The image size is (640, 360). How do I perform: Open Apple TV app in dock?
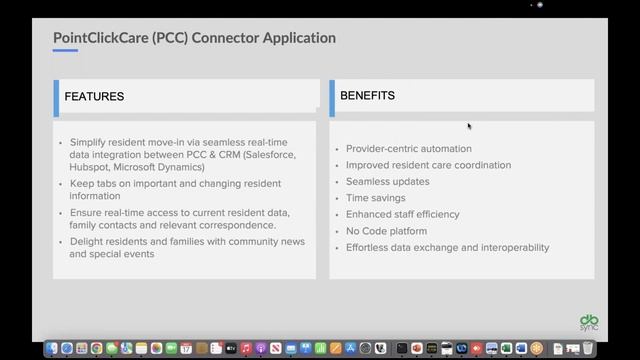click(231, 348)
